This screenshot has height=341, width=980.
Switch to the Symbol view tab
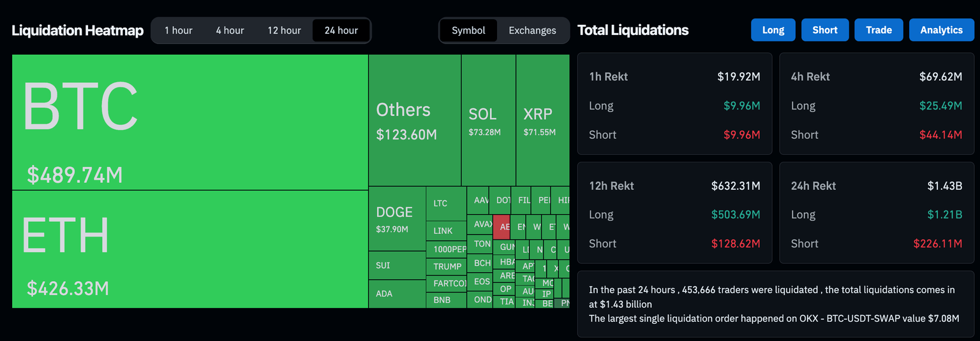[x=468, y=31]
